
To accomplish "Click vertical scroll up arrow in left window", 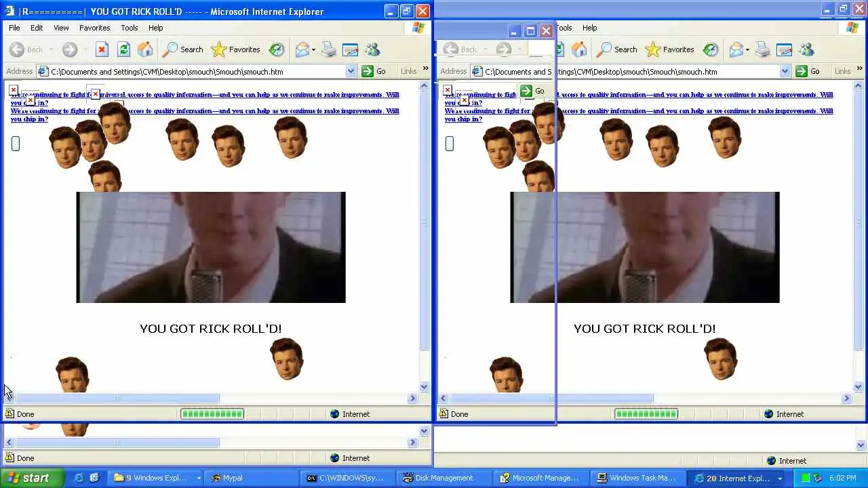I will 425,87.
